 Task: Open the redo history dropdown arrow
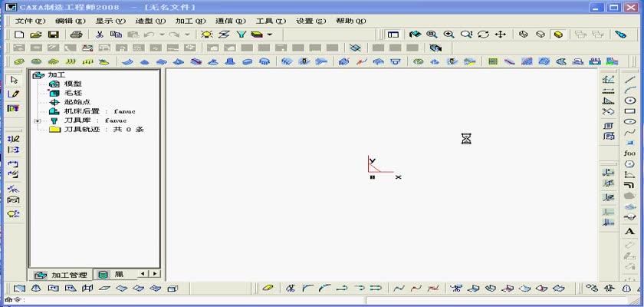click(187, 35)
